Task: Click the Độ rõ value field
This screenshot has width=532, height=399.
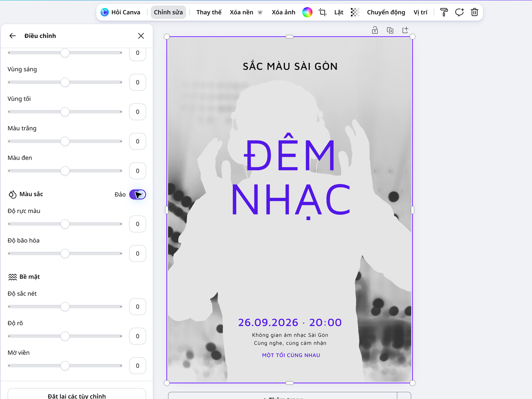Action: [x=138, y=336]
